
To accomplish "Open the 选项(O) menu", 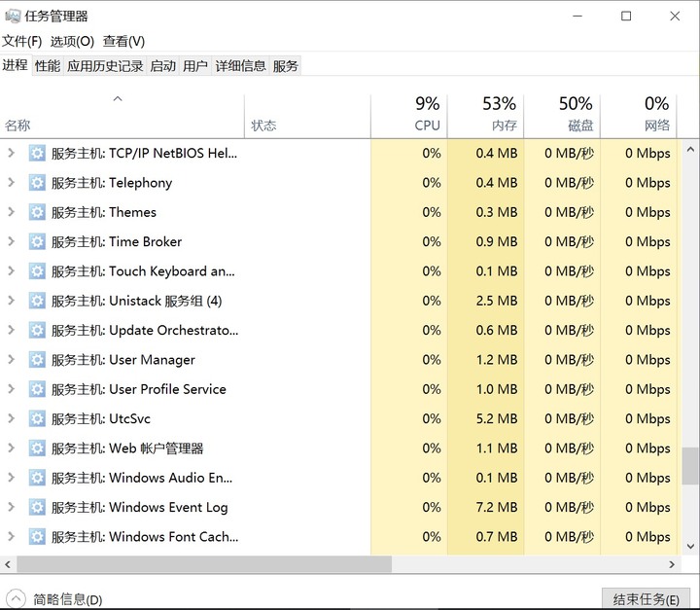I will click(72, 42).
